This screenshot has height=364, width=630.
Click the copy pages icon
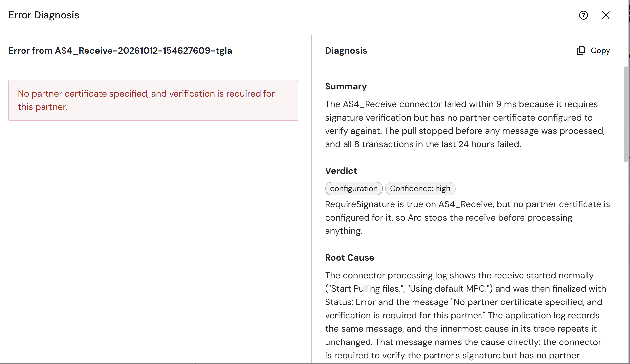coord(581,50)
